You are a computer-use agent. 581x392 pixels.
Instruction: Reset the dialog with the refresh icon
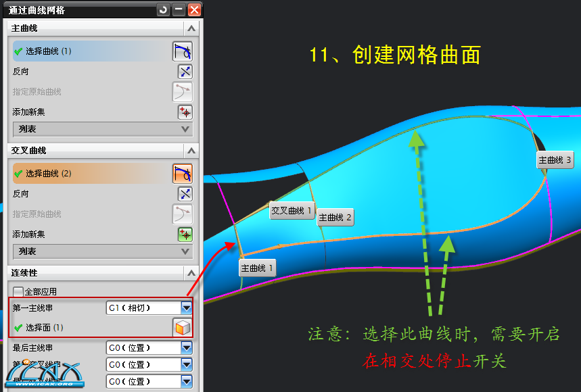pyautogui.click(x=162, y=9)
